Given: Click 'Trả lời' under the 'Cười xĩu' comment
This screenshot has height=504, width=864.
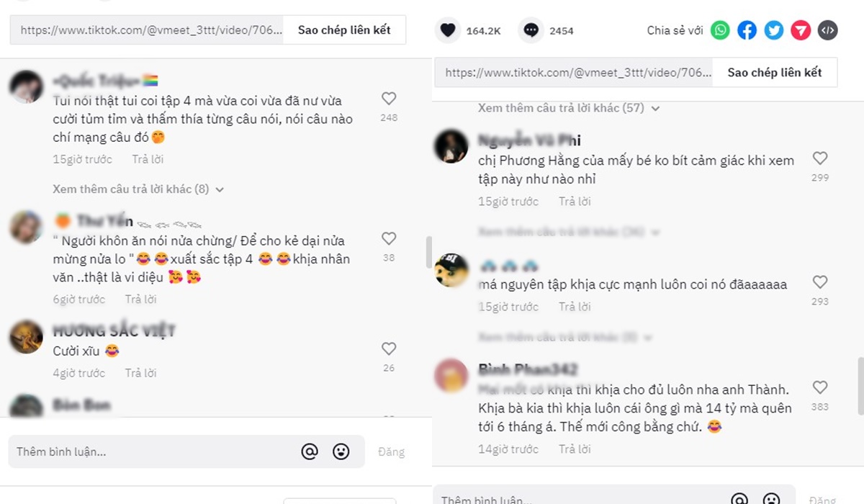Looking at the screenshot, I should pyautogui.click(x=140, y=373).
